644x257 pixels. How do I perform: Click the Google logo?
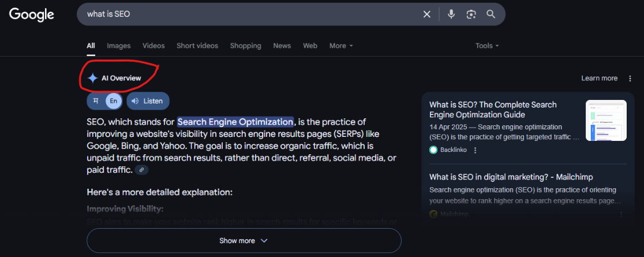[x=32, y=14]
